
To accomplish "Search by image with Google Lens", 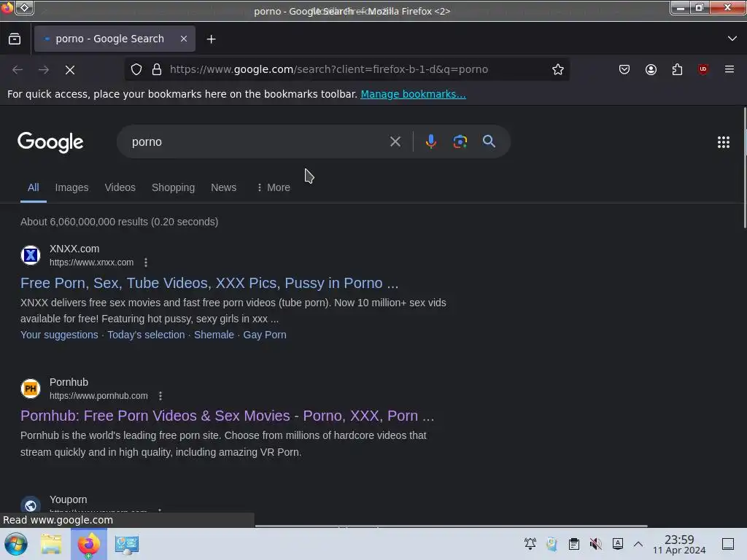I will pos(460,141).
